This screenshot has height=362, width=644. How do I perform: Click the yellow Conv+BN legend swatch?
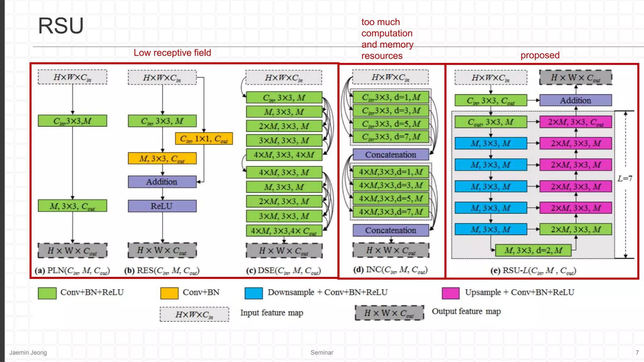coord(169,293)
